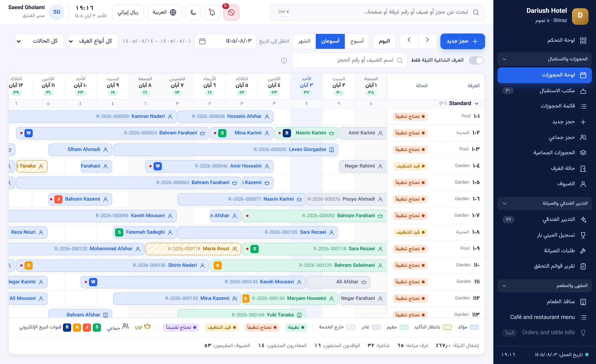Viewport: 596px width, 364px height.
Task: Open حجز جماعي group booking
Action: [x=544, y=137]
